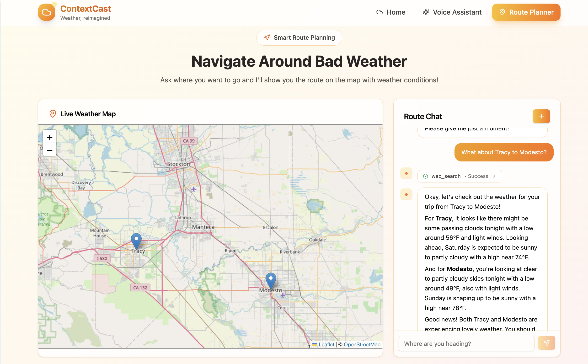The height and width of the screenshot is (364, 588).
Task: Click the 'What about Tracy to Modesto?' message
Action: click(x=503, y=152)
